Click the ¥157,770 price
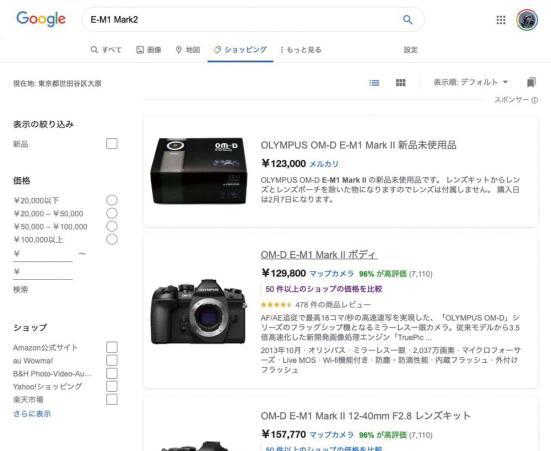551x451 pixels. pyautogui.click(x=284, y=434)
